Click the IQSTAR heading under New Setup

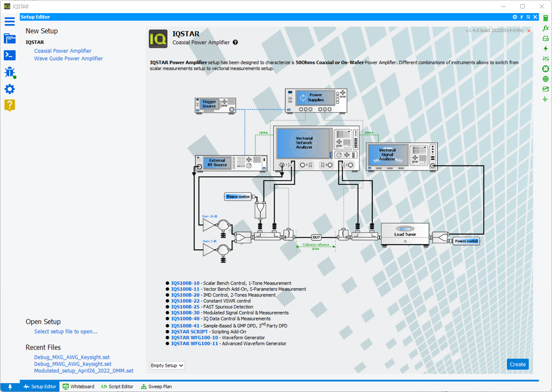pyautogui.click(x=35, y=42)
